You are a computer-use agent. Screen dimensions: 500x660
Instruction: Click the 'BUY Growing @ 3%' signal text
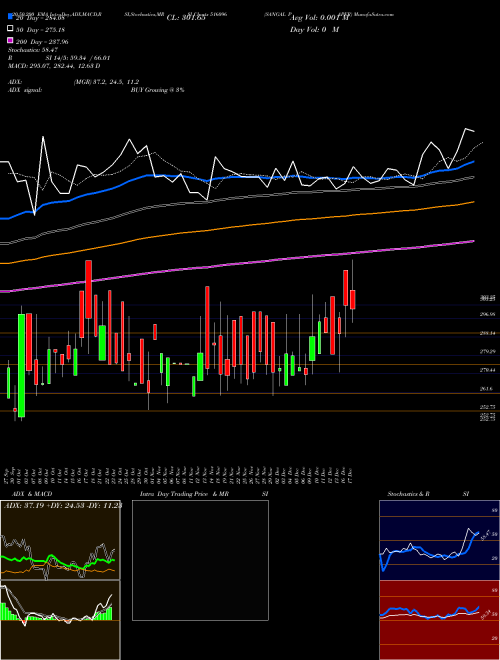pos(157,90)
